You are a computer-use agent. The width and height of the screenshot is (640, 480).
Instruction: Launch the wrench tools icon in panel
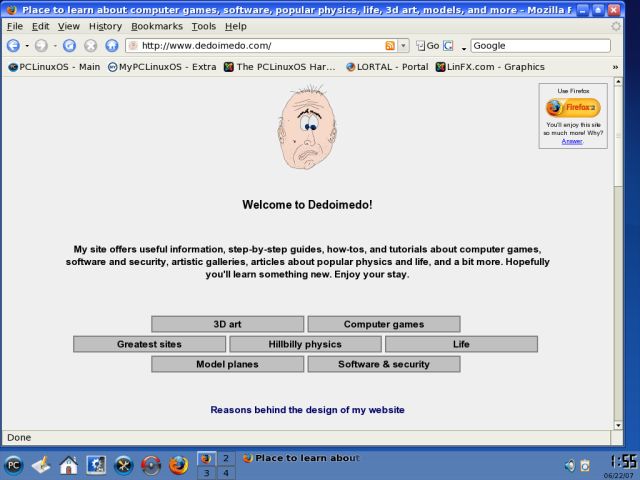click(124, 465)
